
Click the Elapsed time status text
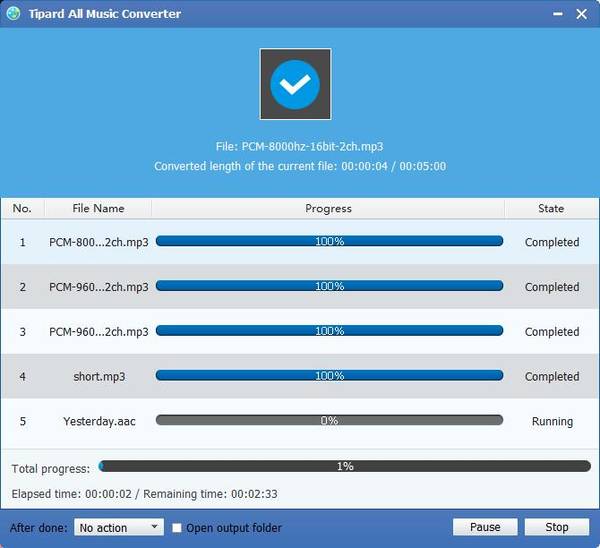coord(145,494)
